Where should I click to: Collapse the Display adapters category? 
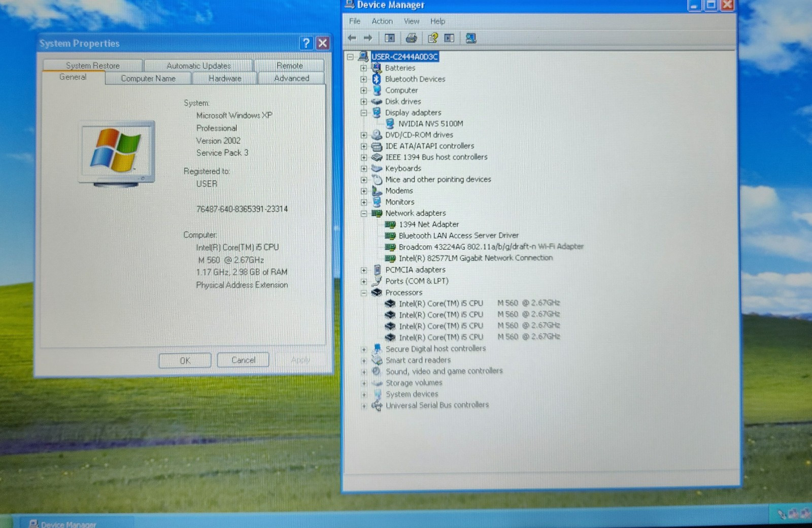tap(364, 113)
